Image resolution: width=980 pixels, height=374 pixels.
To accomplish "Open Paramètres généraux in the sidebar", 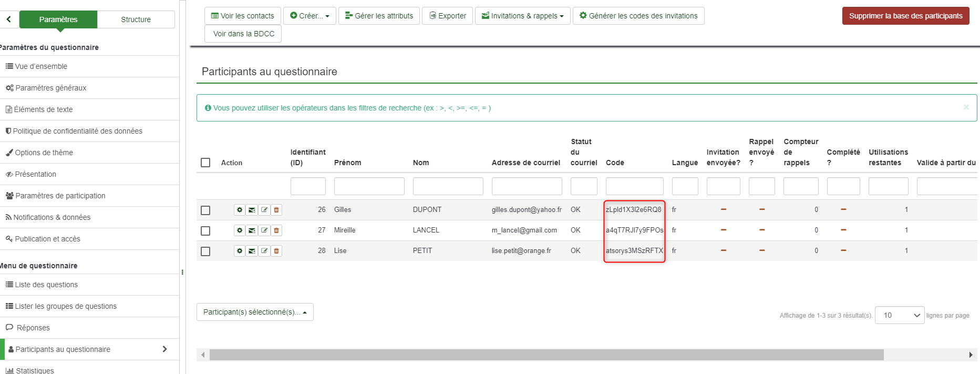I will [x=51, y=88].
